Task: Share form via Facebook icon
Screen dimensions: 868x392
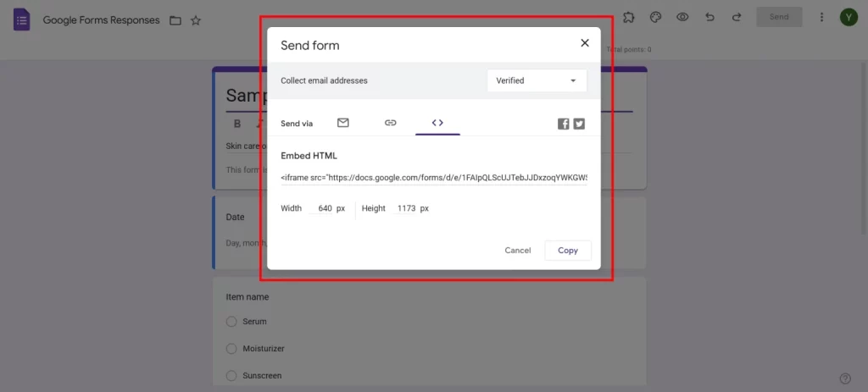Action: point(563,124)
